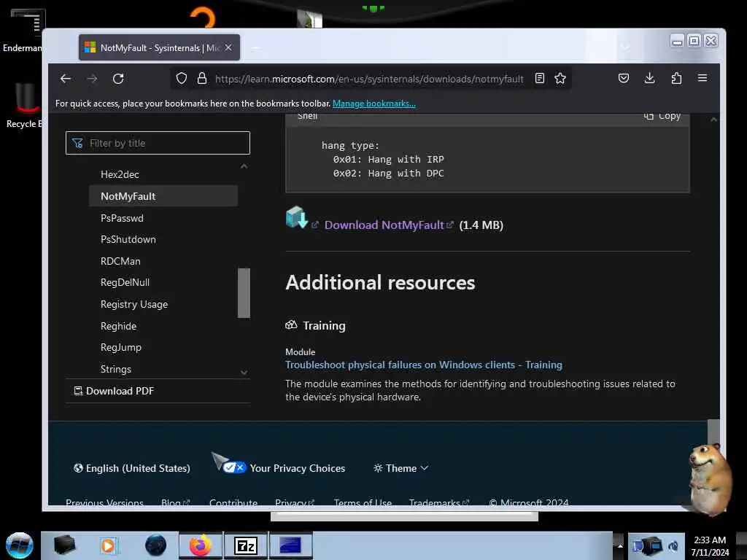Image resolution: width=747 pixels, height=560 pixels.
Task: Open 7-Zip from the taskbar
Action: pyautogui.click(x=246, y=545)
